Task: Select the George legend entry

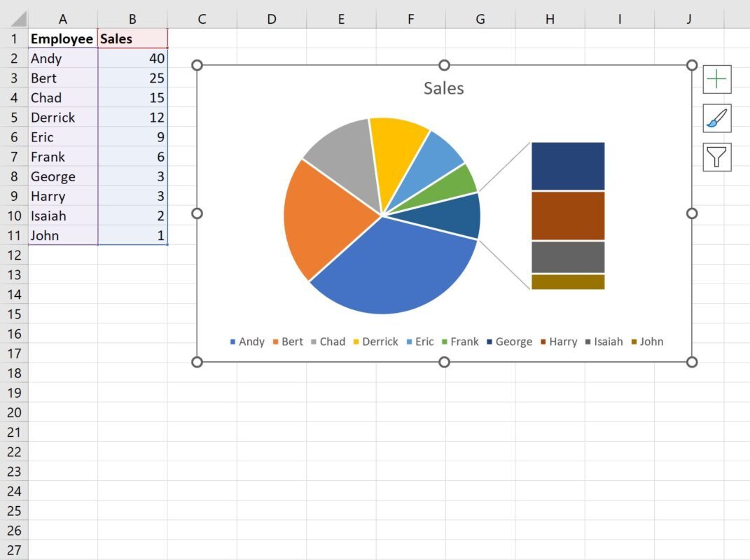Action: (x=509, y=342)
